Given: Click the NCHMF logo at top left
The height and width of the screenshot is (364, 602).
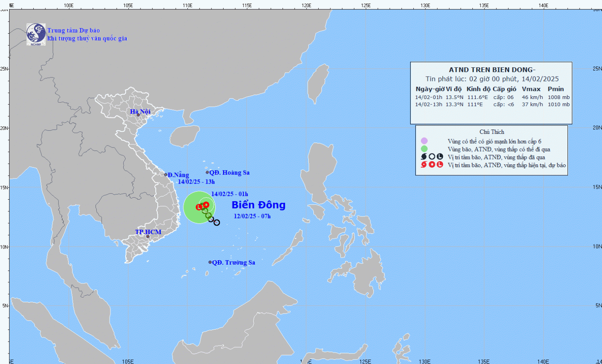Looking at the screenshot, I should pos(36,34).
